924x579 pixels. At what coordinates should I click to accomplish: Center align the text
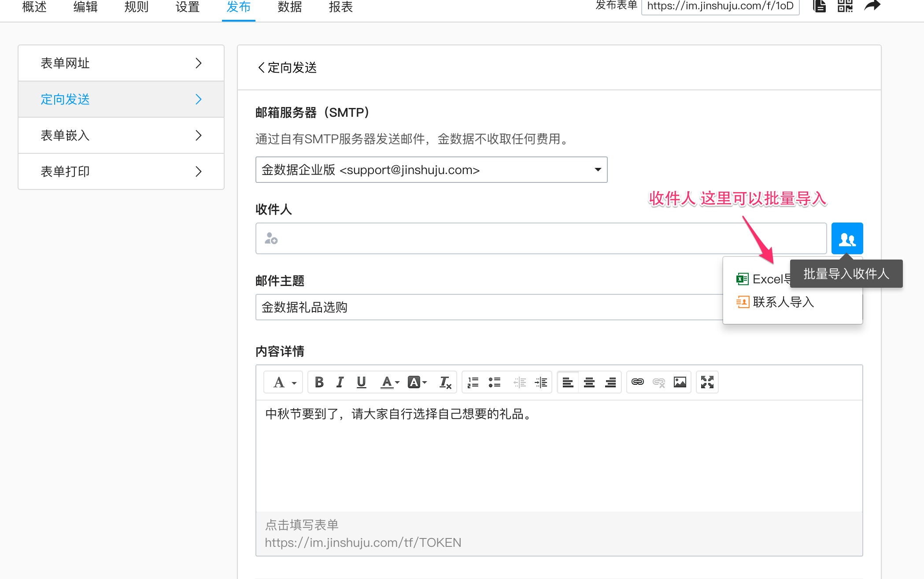coord(589,382)
